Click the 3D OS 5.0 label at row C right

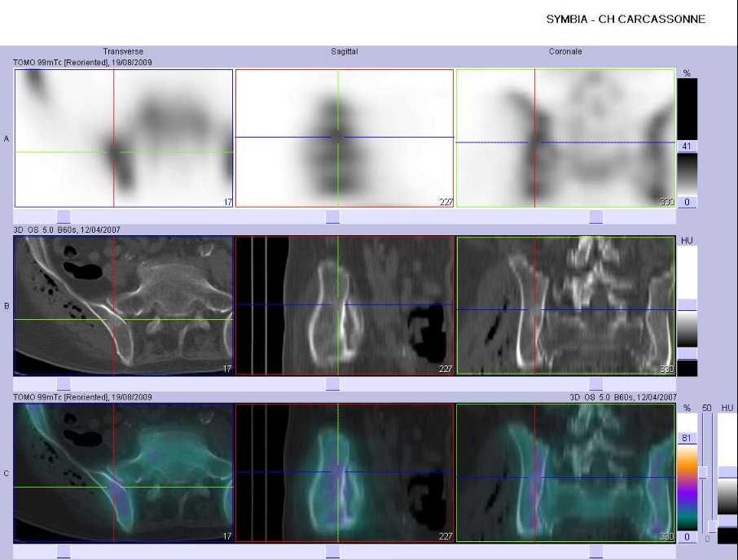622,397
